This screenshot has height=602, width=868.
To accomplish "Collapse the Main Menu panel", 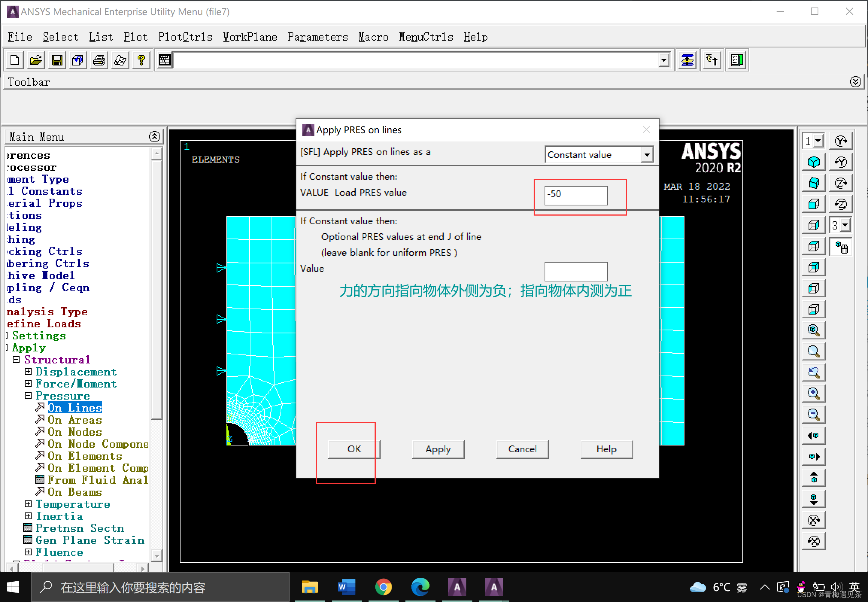I will [x=154, y=137].
